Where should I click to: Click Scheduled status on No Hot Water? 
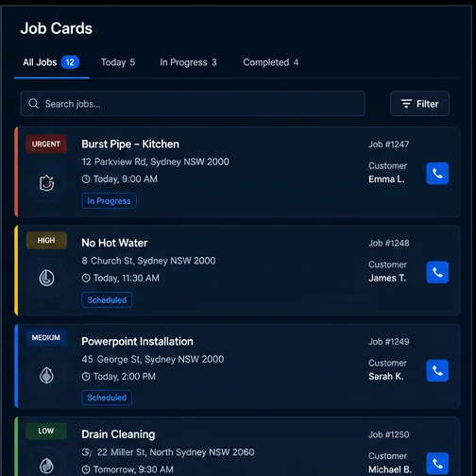coord(107,300)
